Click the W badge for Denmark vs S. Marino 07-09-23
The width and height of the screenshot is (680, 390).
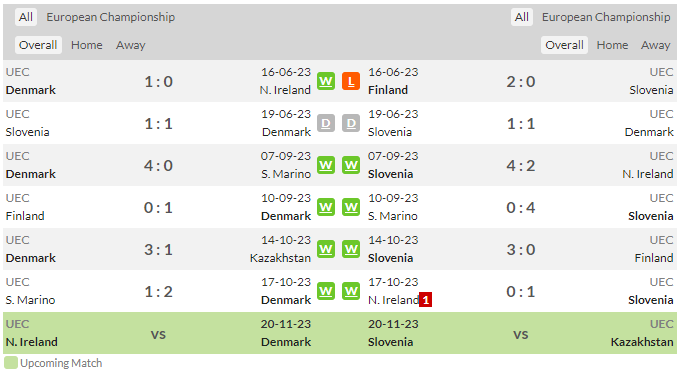click(326, 165)
